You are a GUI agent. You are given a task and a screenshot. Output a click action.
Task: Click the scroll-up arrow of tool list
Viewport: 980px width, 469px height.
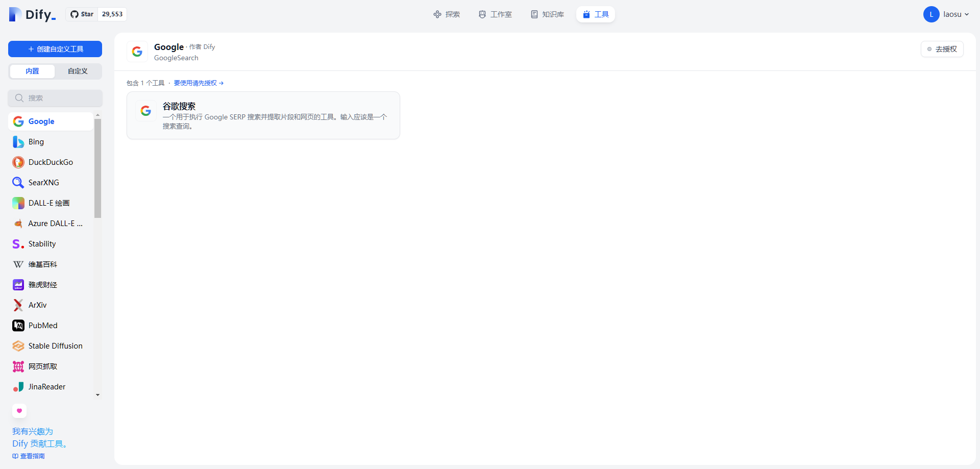[97, 115]
